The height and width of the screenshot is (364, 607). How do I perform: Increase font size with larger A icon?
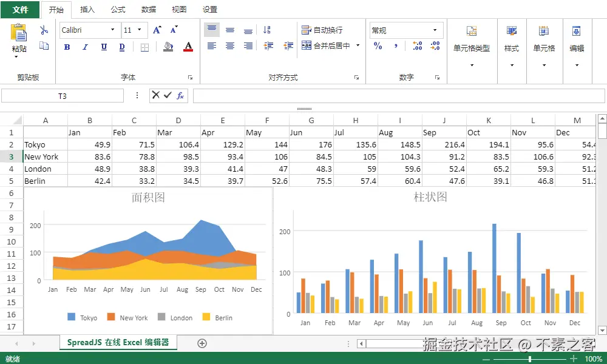(157, 30)
